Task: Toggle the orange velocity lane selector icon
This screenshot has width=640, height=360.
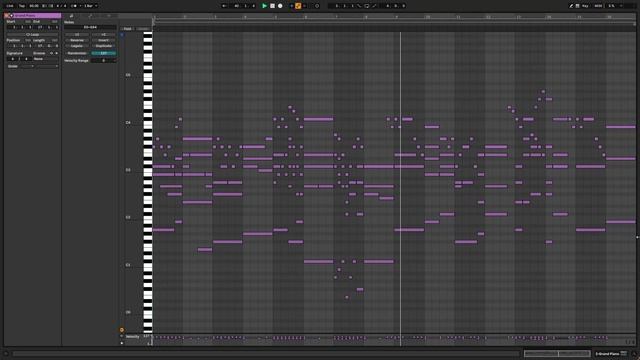Action: 122,330
